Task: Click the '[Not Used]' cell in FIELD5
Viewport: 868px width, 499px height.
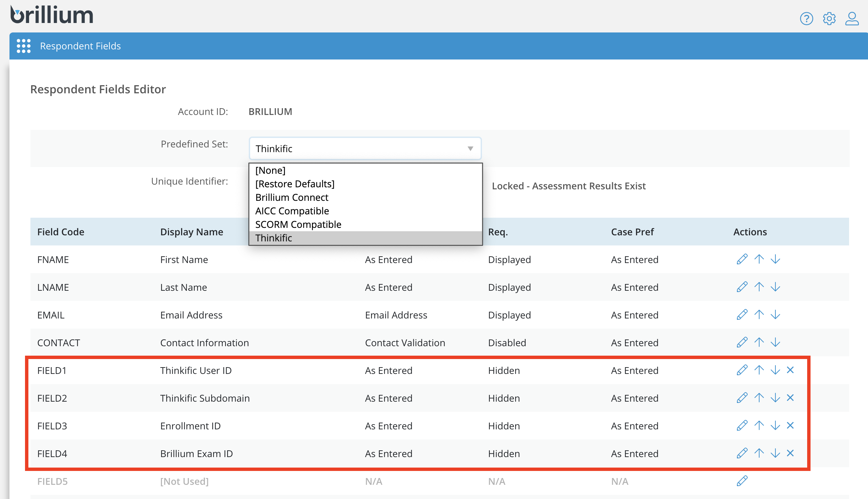Action: point(184,481)
